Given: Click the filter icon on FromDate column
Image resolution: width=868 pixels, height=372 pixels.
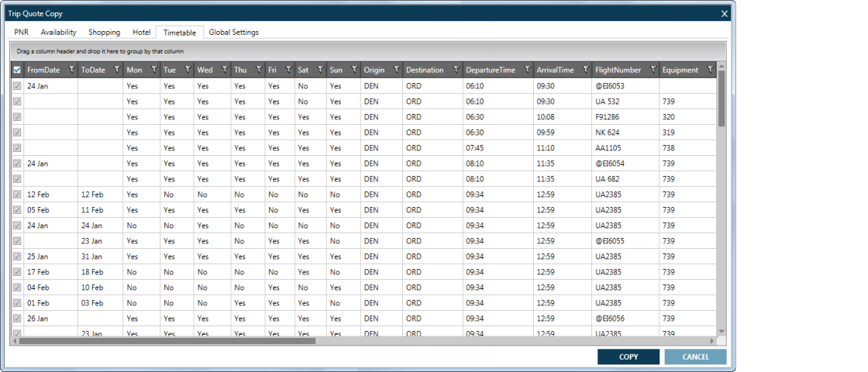Looking at the screenshot, I should coord(71,70).
